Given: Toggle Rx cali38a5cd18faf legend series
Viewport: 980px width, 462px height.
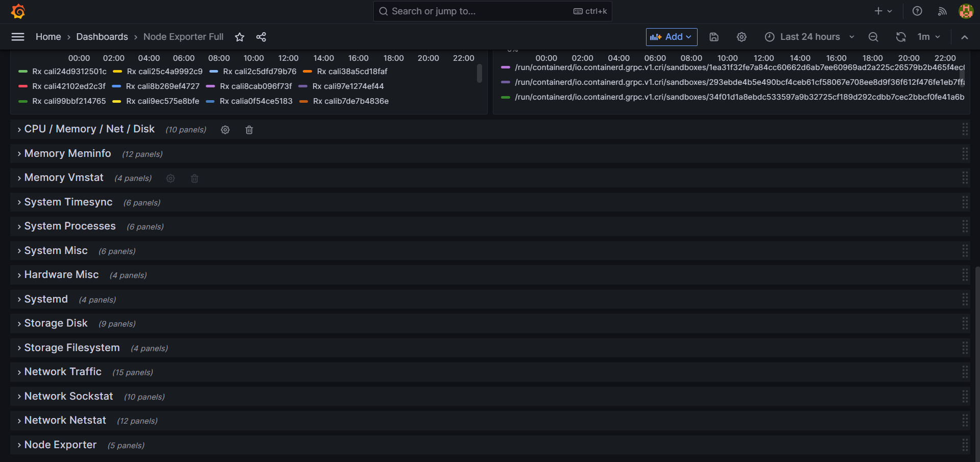Looking at the screenshot, I should pos(352,72).
